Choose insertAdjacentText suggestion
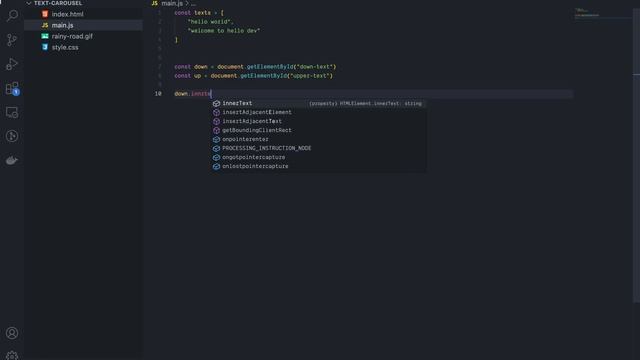 coord(319,122)
